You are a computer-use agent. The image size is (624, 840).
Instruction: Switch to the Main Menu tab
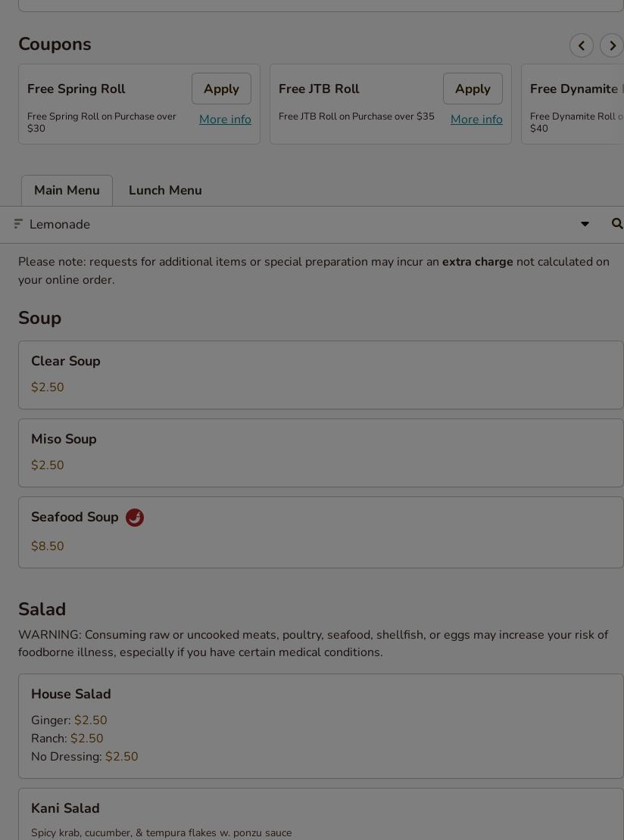click(x=67, y=191)
